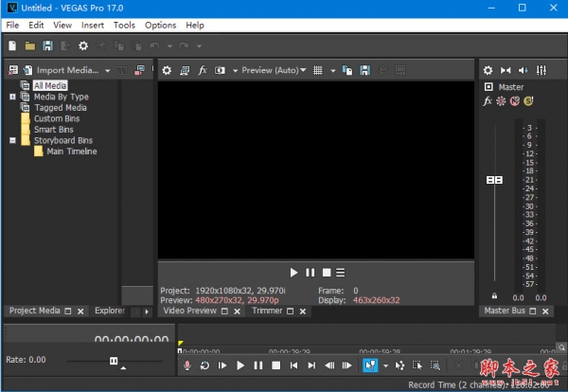Click the media capture icon beside Import Media

(139, 70)
